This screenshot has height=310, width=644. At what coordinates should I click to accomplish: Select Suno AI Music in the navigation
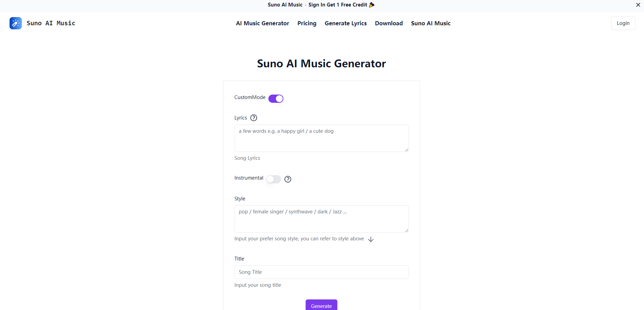tap(431, 23)
